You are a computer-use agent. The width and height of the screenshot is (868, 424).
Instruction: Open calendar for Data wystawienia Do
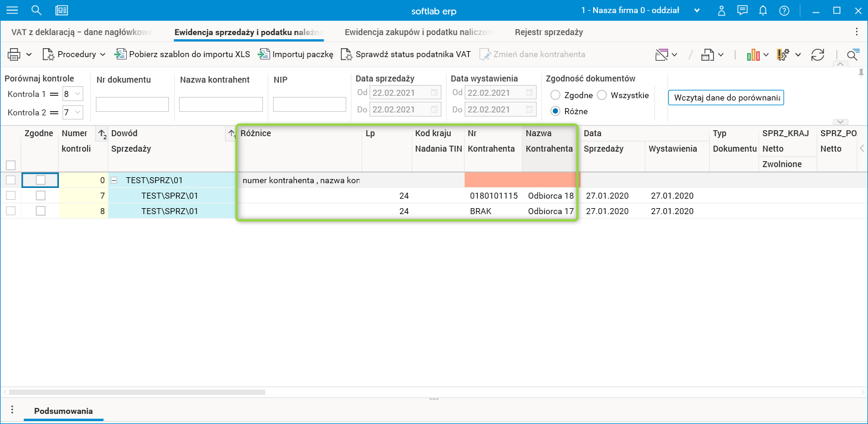coord(529,109)
